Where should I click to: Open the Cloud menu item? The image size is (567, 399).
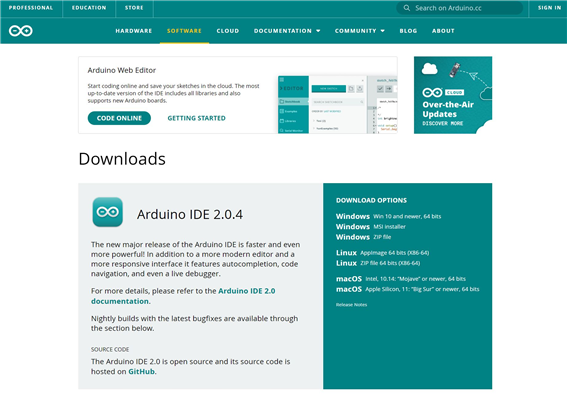[228, 31]
